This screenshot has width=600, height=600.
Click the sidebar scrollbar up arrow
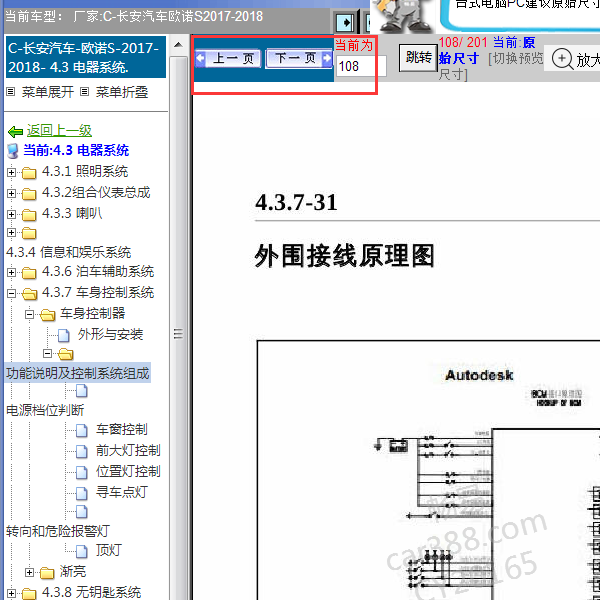[x=178, y=45]
